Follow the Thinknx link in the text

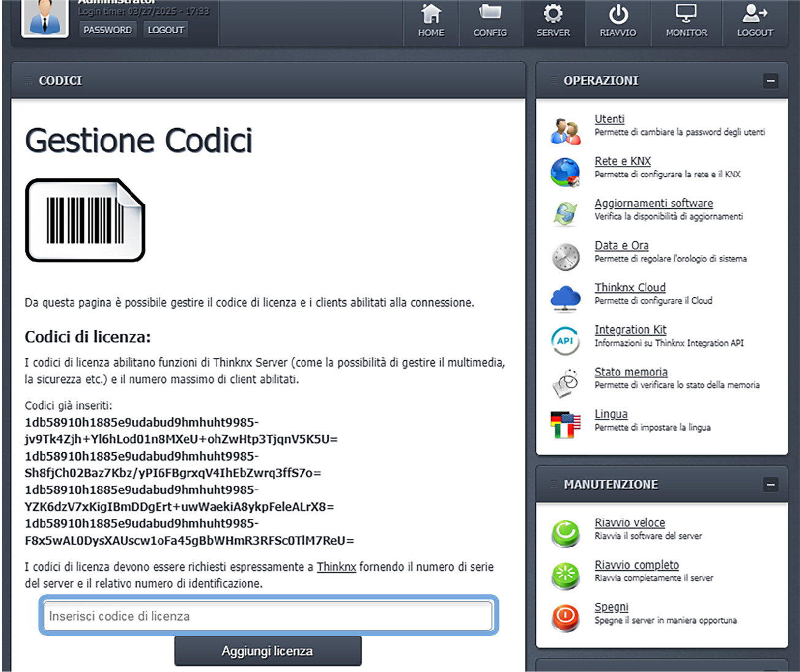(x=336, y=567)
